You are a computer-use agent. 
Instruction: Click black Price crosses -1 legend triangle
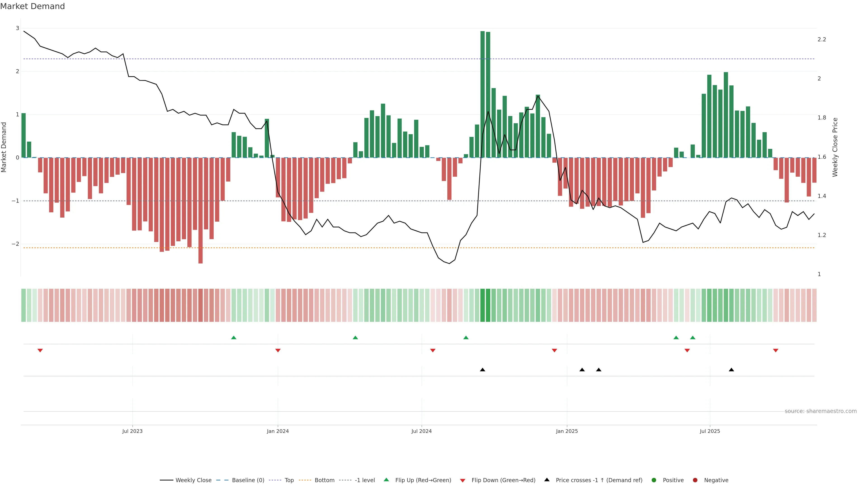(547, 480)
